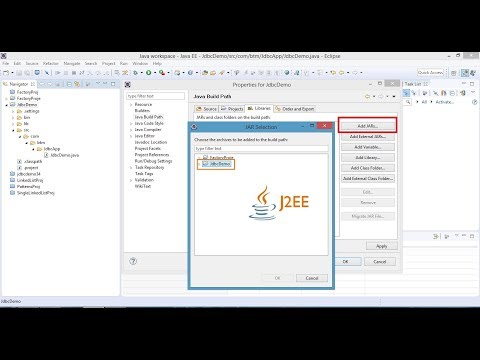Expand the bin folder in Navigator

(13, 118)
